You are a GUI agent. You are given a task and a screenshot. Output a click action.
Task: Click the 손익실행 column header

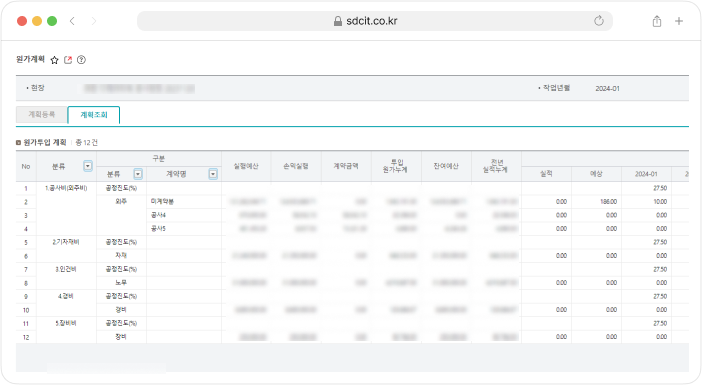[296, 166]
